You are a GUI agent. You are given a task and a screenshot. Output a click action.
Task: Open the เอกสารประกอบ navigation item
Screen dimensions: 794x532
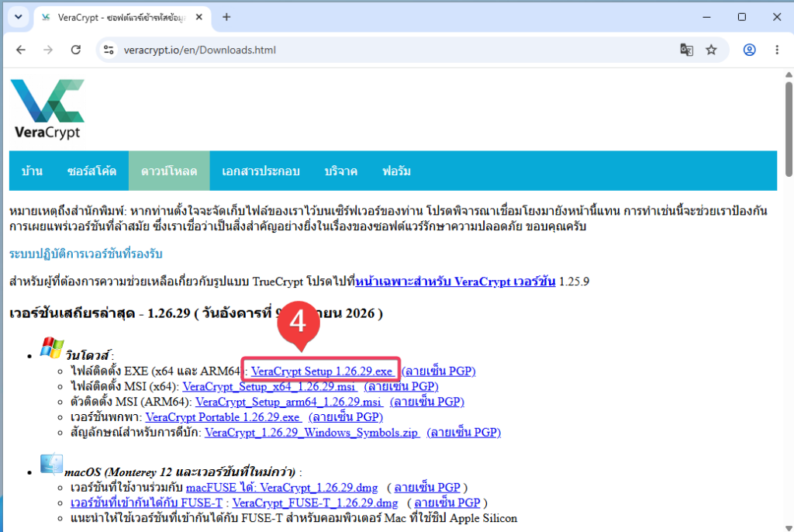click(261, 171)
